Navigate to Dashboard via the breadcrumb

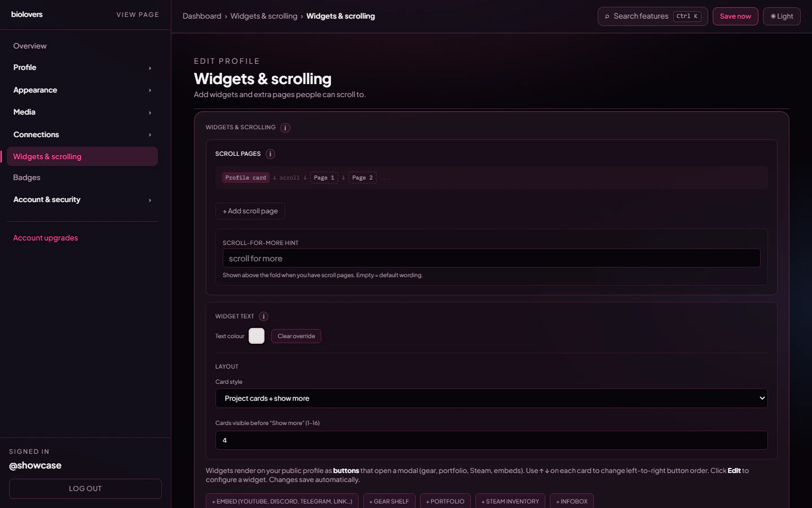(x=202, y=16)
